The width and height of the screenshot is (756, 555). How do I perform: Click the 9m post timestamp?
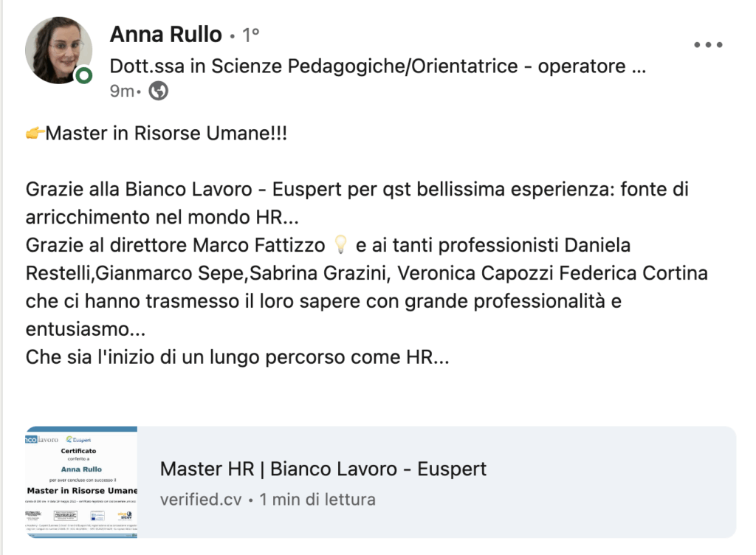[x=121, y=91]
